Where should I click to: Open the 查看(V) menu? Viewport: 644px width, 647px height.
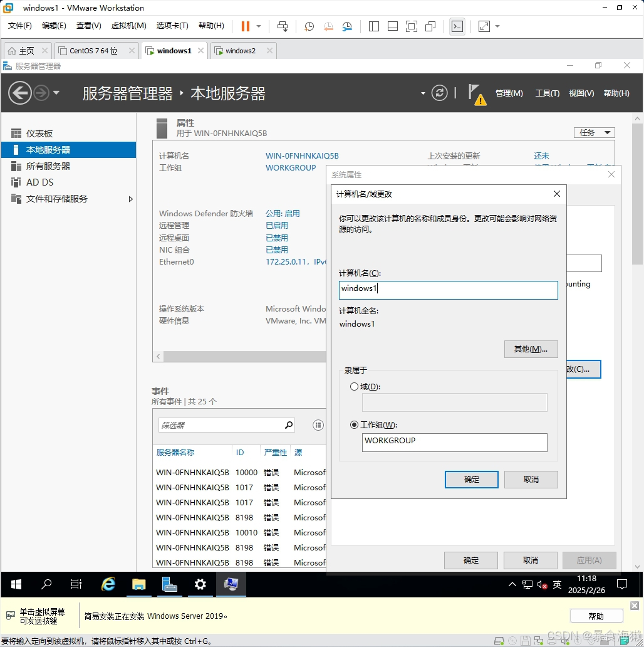pos(88,26)
